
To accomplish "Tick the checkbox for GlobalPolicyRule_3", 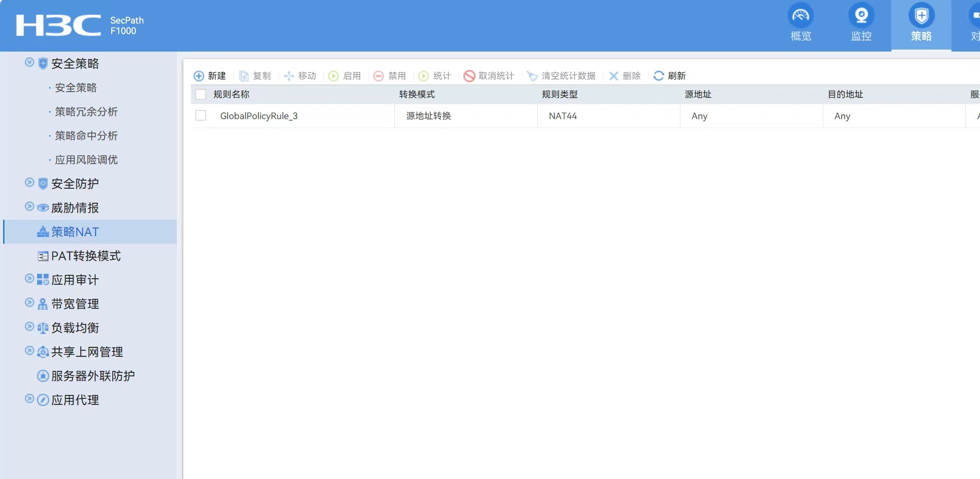I will coord(201,116).
